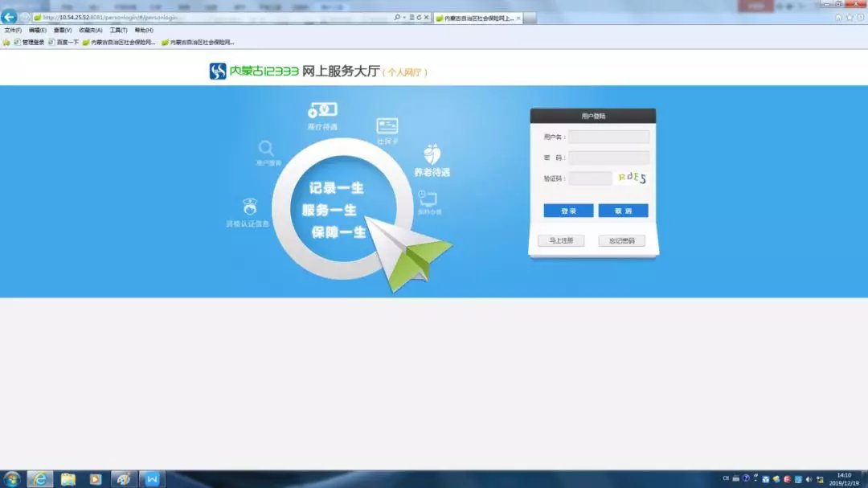Click the network tray icon beside clock

821,479
